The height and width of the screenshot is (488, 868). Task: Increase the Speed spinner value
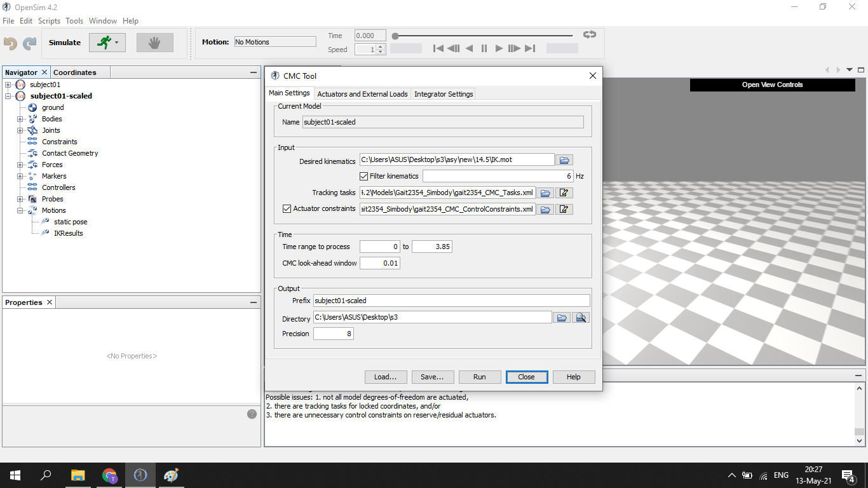coord(381,46)
